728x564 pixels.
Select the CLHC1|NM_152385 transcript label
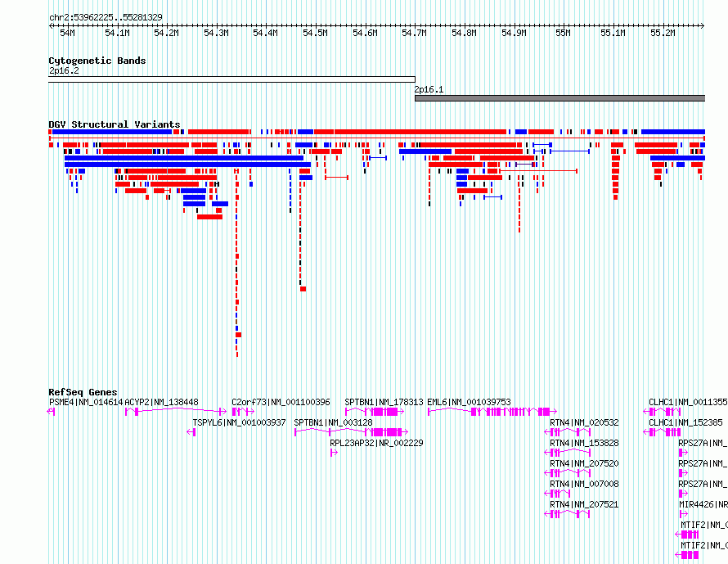[685, 422]
